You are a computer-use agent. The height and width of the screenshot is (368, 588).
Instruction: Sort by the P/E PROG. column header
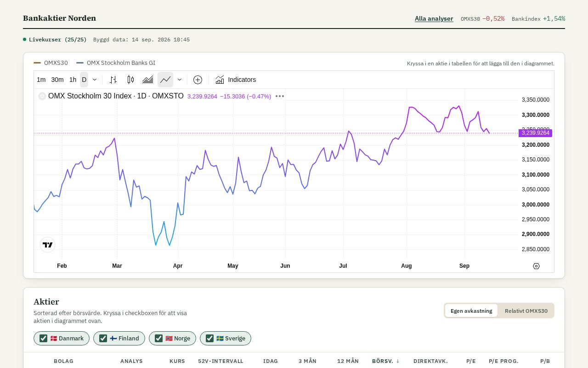point(503,361)
